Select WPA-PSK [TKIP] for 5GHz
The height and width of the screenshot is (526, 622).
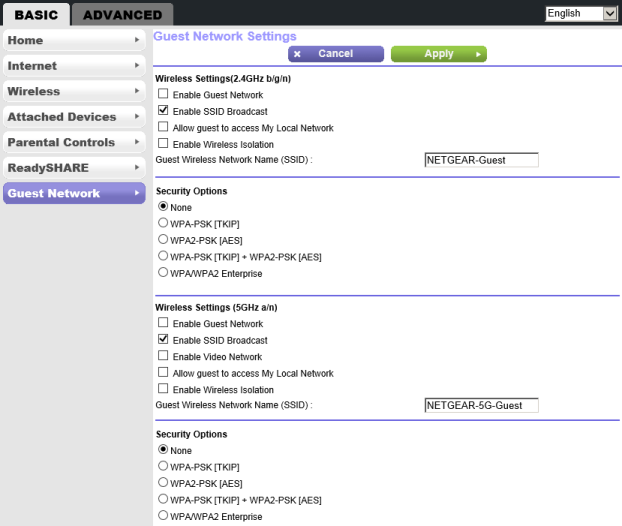pos(163,466)
